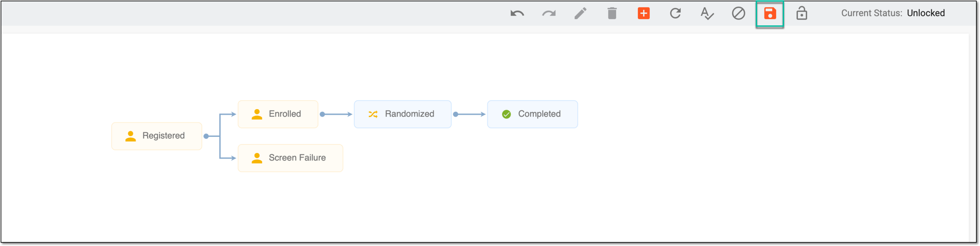980x246 pixels.
Task: Select the pencil edit icon
Action: 581,13
